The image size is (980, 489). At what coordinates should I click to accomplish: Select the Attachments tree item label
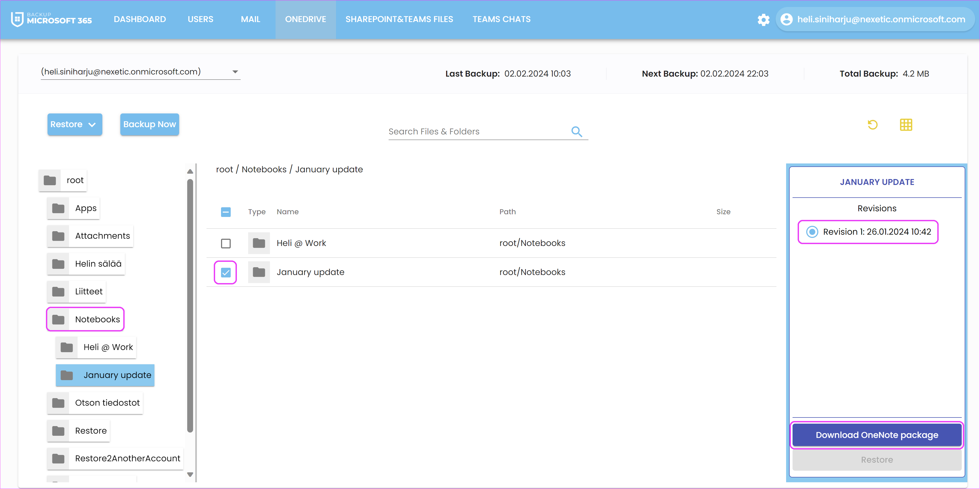(x=102, y=236)
